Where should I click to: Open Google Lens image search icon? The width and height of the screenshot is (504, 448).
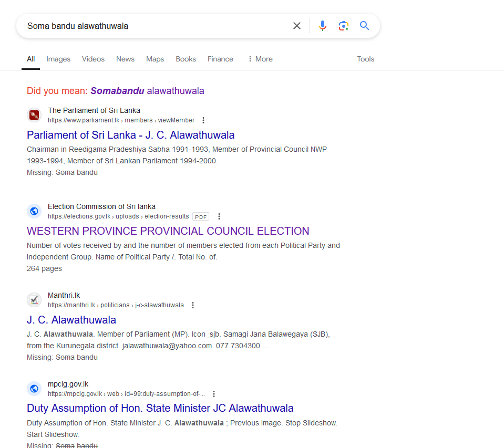pyautogui.click(x=343, y=26)
